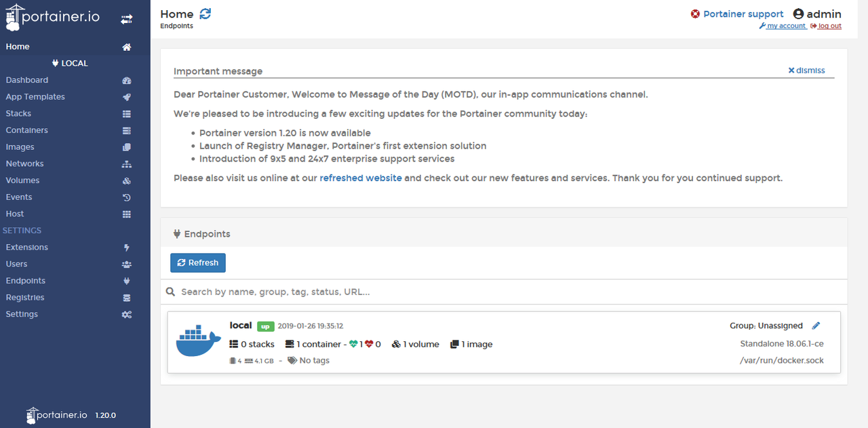Click the Images clone icon
The height and width of the screenshot is (428, 868).
tap(127, 147)
